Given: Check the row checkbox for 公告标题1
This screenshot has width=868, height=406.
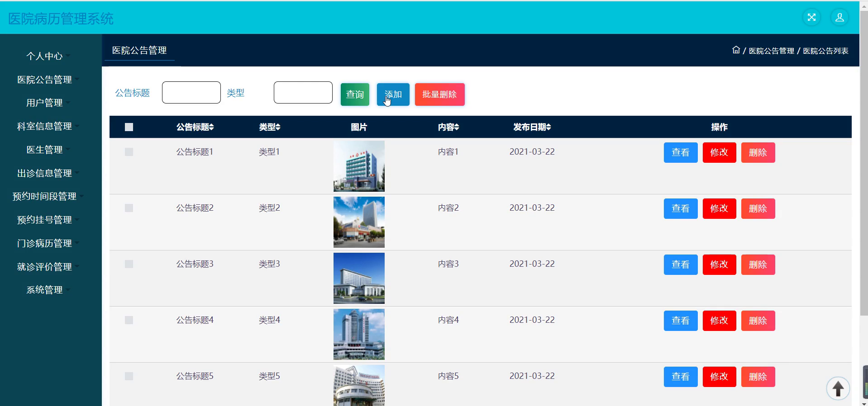Looking at the screenshot, I should (x=129, y=152).
